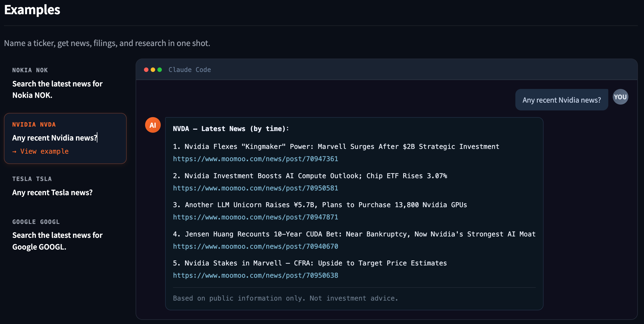This screenshot has height=324, width=644.
Task: Open the Jensen Huang CUDA link 70940670
Action: pyautogui.click(x=256, y=246)
